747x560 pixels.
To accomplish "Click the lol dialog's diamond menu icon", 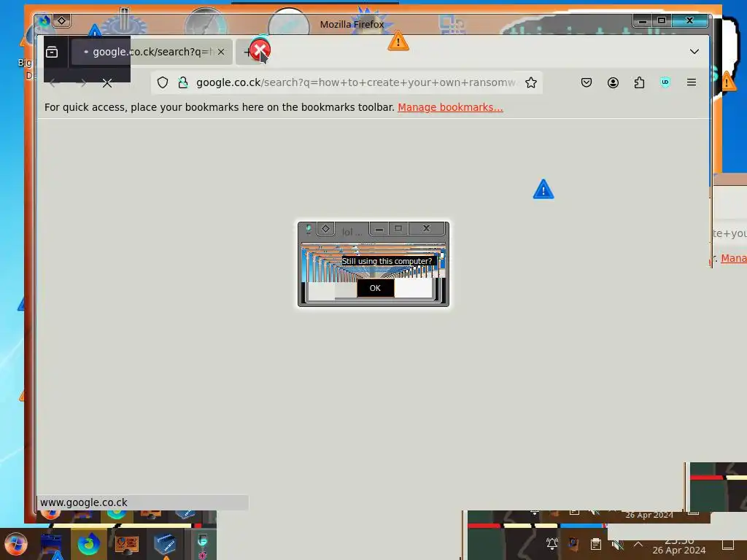I will coord(326,229).
